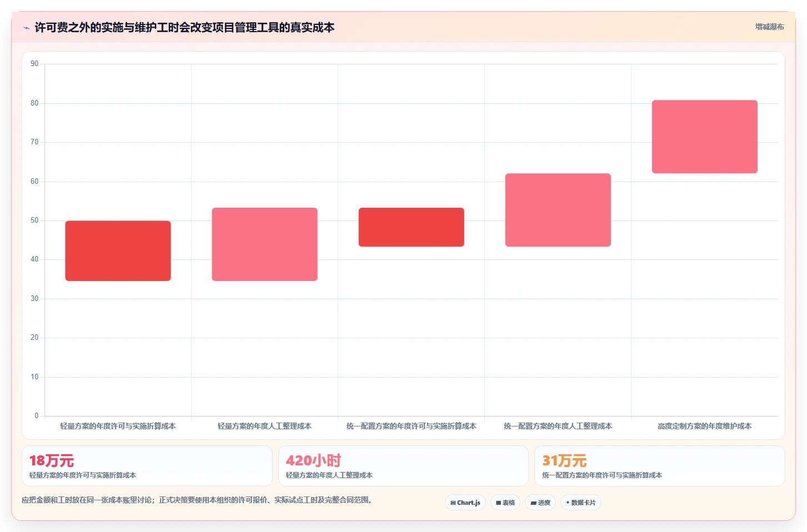Click the bar for 高度定制方案的年度维护成本
The height and width of the screenshot is (532, 807).
[704, 137]
